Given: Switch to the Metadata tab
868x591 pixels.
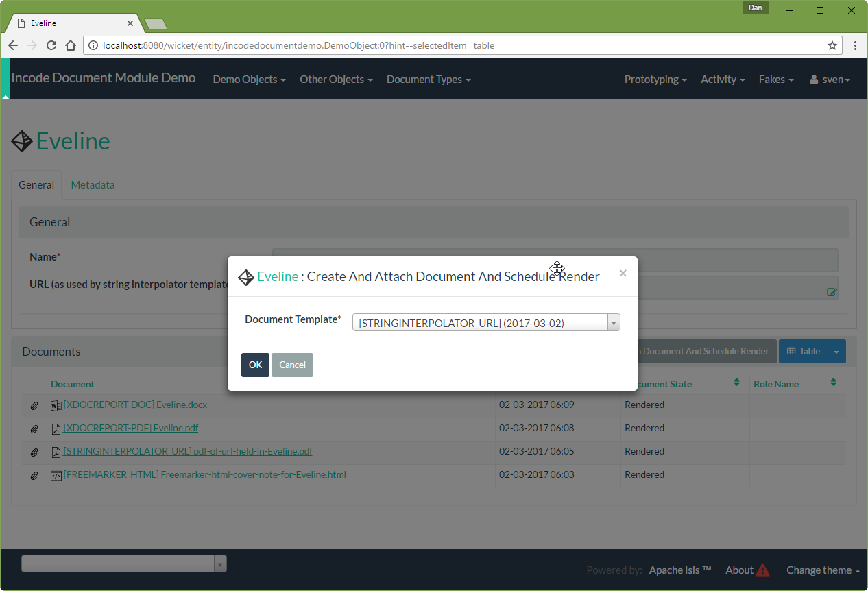Looking at the screenshot, I should tap(93, 185).
